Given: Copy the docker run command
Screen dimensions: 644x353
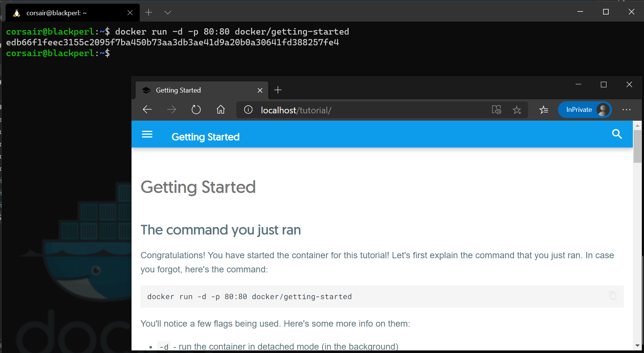Looking at the screenshot, I should click(612, 296).
